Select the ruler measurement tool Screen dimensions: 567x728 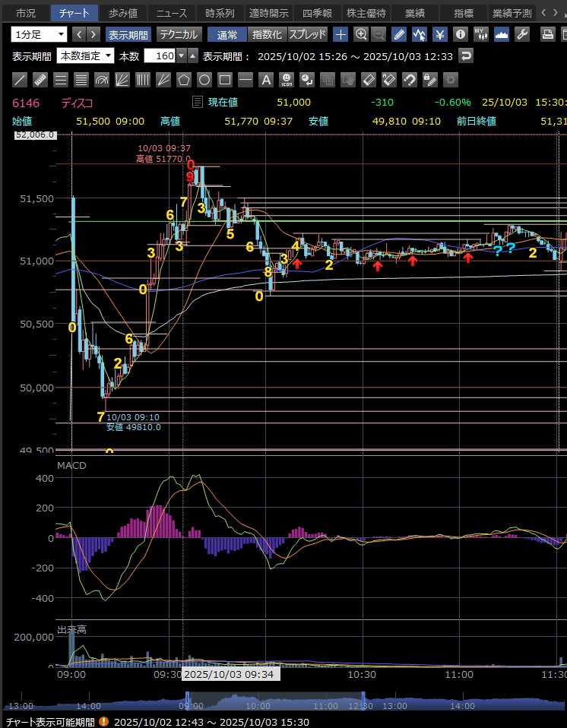[41, 80]
